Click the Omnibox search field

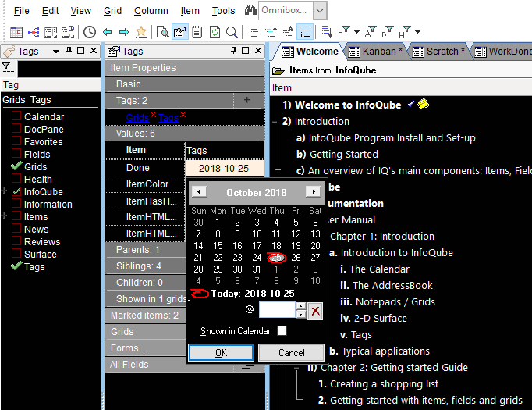coord(286,10)
